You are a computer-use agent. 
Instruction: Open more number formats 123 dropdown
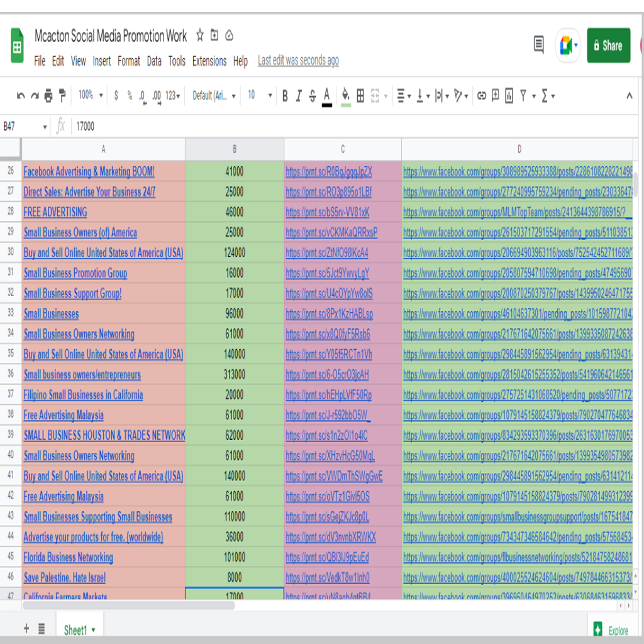coord(172,96)
